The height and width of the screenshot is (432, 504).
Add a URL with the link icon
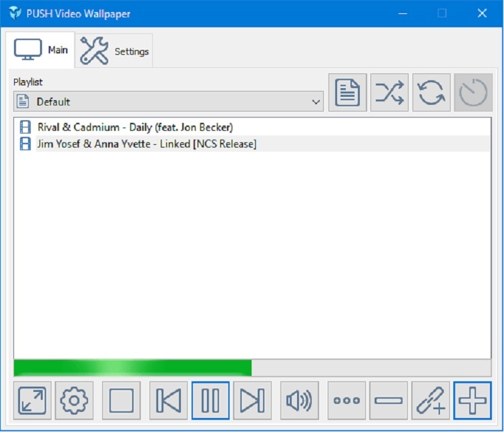(431, 401)
